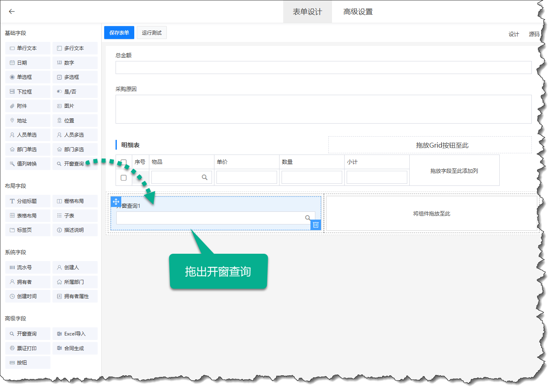Select the 是/否 switch field component
Viewport: 555px width, 392px height.
click(75, 92)
